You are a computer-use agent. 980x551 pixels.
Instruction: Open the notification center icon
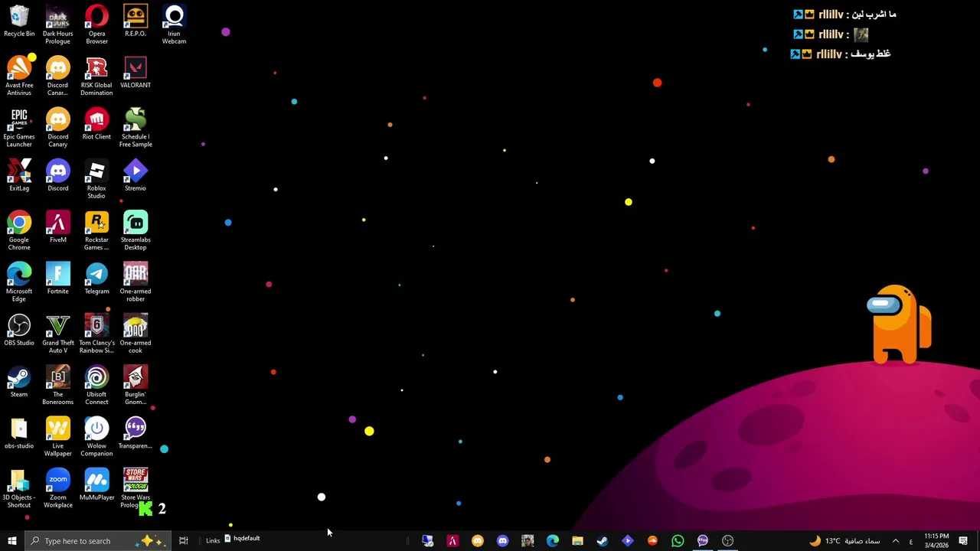tap(963, 541)
